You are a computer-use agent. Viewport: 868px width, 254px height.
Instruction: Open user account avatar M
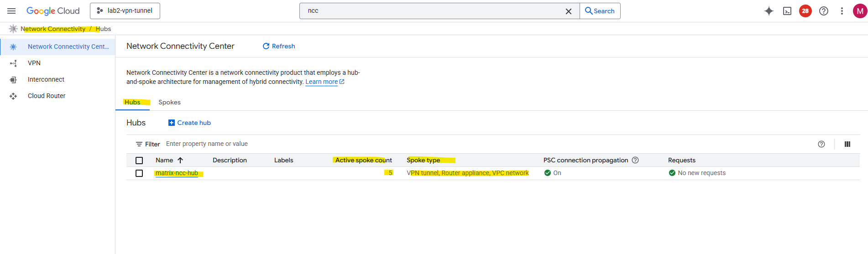pyautogui.click(x=860, y=11)
